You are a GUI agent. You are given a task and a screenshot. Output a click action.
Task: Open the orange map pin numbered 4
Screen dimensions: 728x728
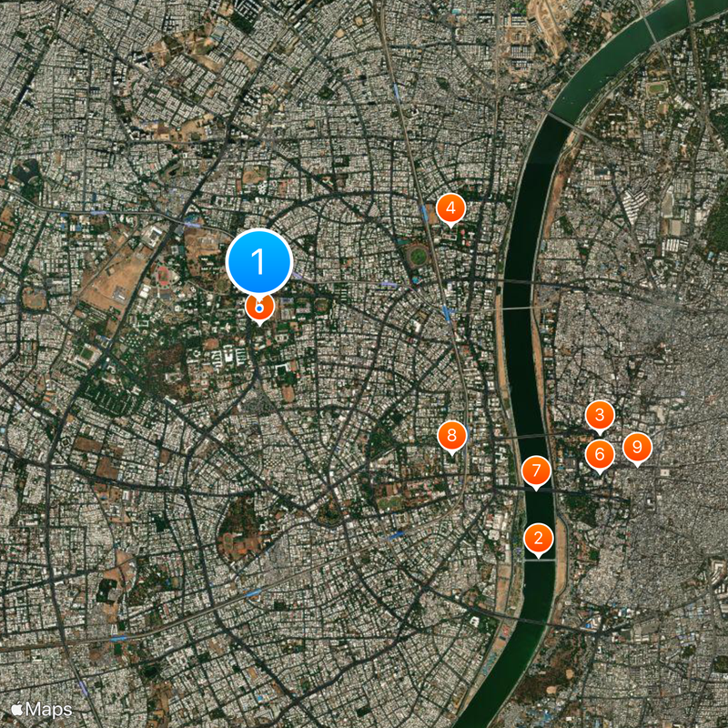click(x=450, y=210)
